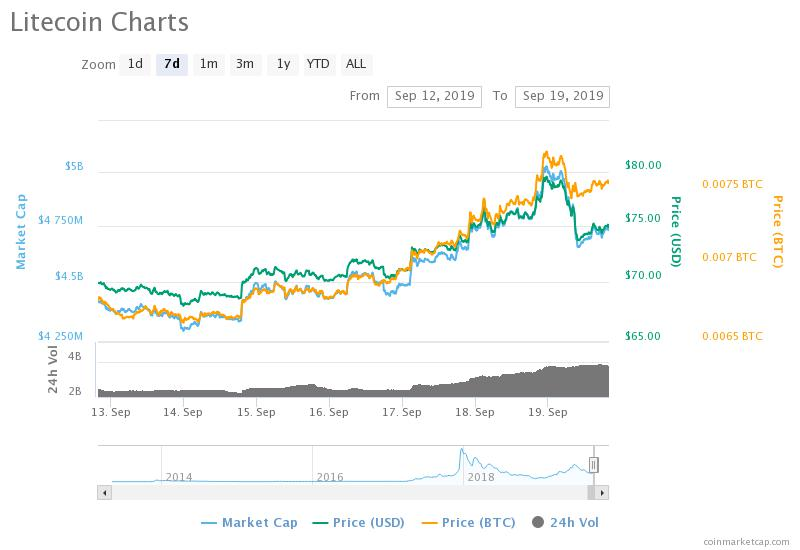This screenshot has height=550, width=800.
Task: Click the 17. Sep axis label
Action: tap(402, 412)
